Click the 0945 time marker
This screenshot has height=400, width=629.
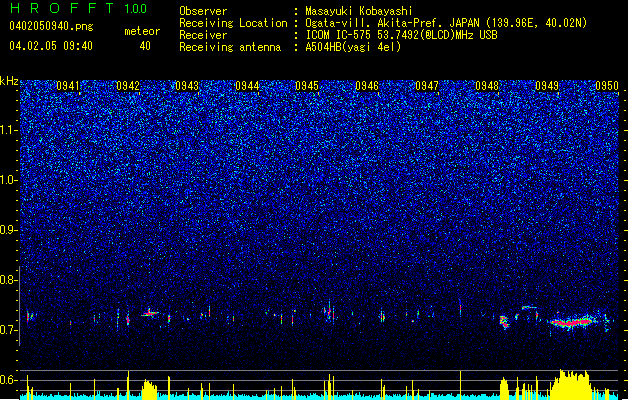point(307,86)
